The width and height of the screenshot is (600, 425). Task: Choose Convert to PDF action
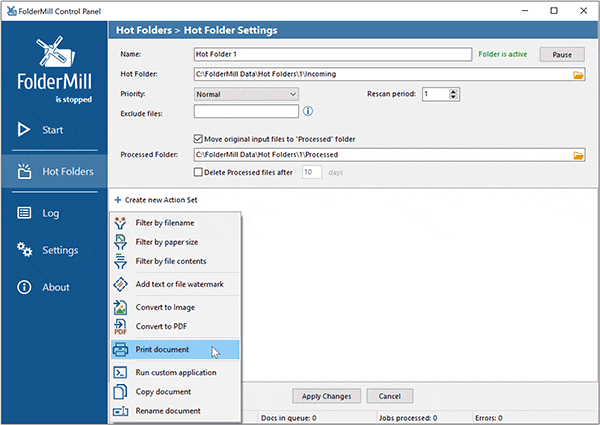pyautogui.click(x=175, y=327)
